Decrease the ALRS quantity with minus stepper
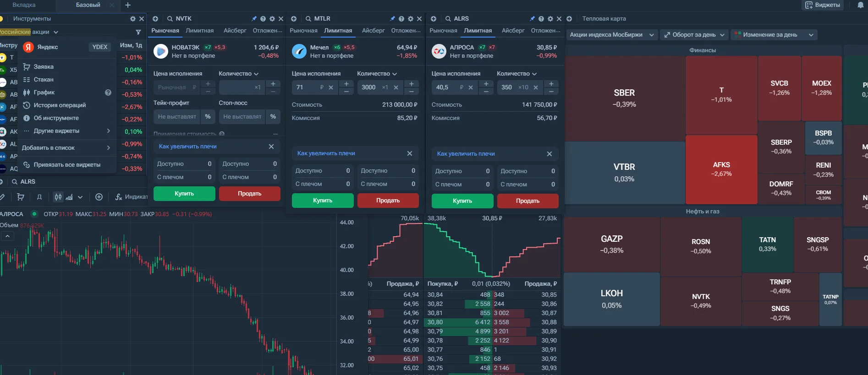The height and width of the screenshot is (375, 868). pos(551,92)
